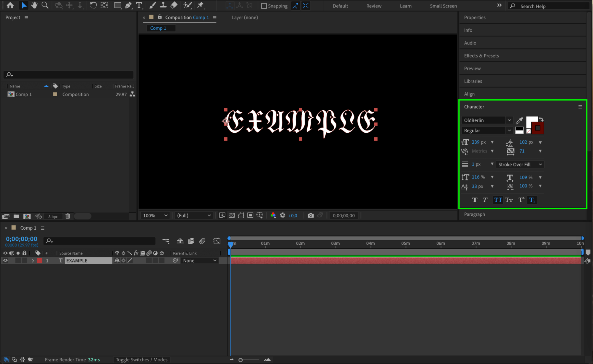The image size is (593, 364).
Task: Delete selected item with trash icon
Action: [x=68, y=216]
